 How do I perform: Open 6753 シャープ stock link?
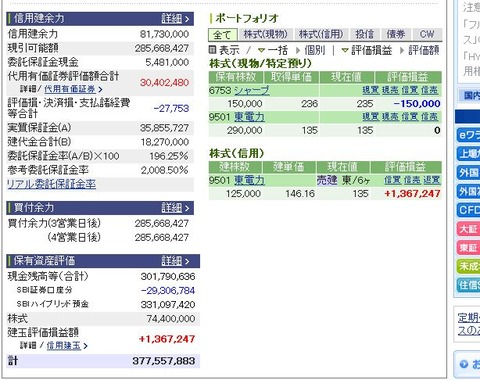tap(252, 90)
